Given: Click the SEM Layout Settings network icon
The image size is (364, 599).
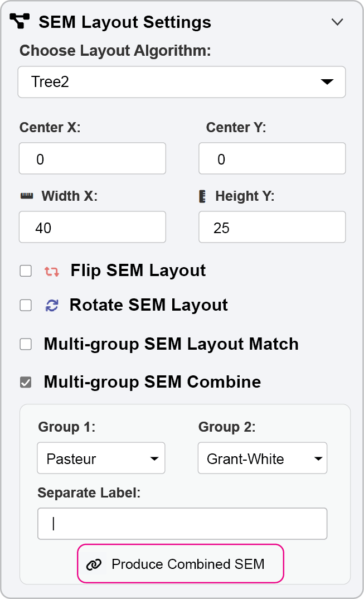Looking at the screenshot, I should (20, 22).
